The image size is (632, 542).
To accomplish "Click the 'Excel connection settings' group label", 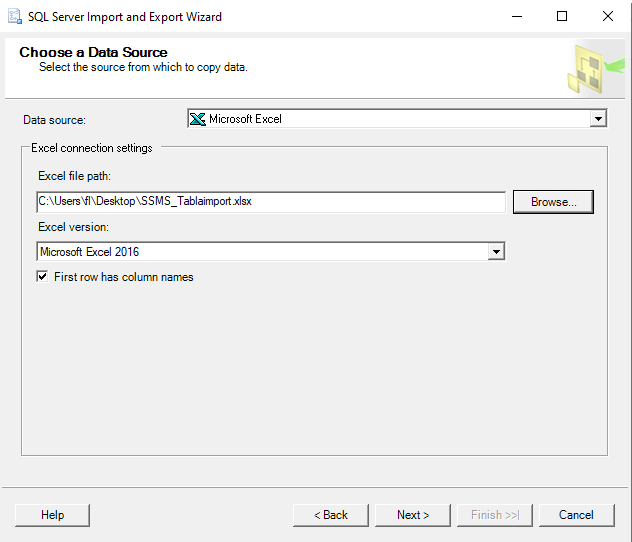I will (91, 148).
